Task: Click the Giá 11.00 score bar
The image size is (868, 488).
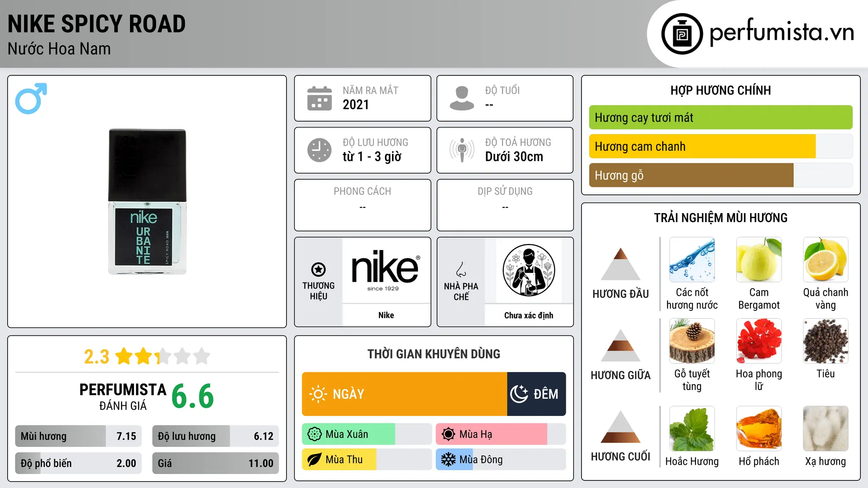Action: pyautogui.click(x=215, y=463)
